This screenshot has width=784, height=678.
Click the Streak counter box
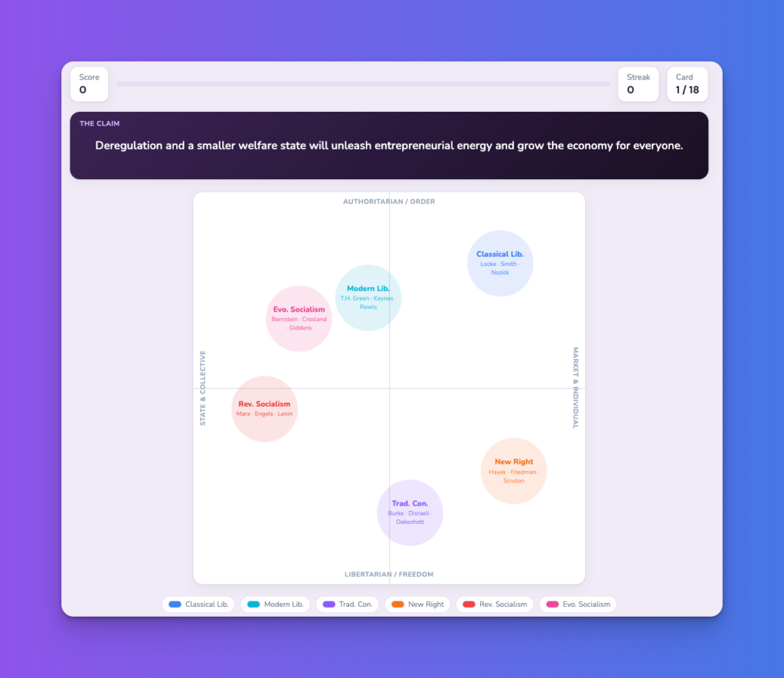click(638, 84)
